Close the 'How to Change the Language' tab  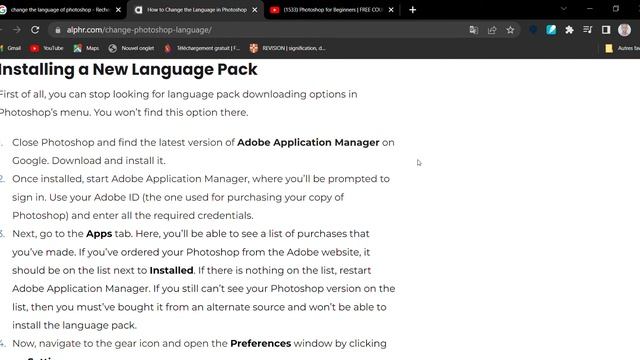(x=255, y=10)
